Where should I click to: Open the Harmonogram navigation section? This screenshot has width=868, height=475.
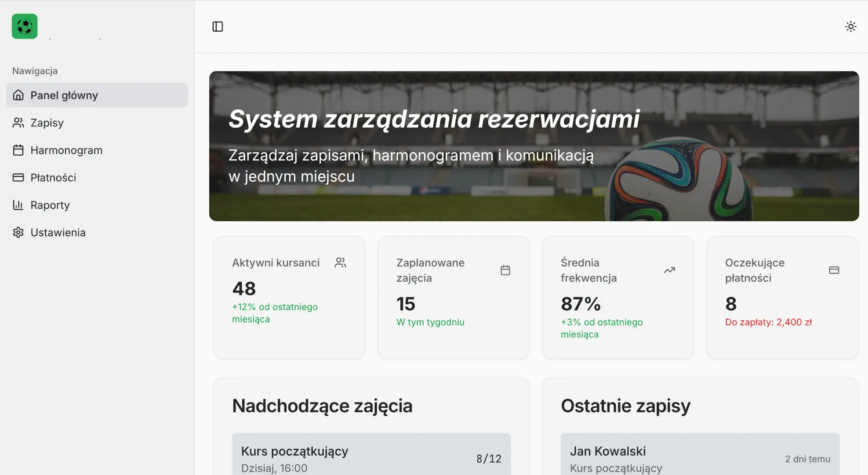(66, 150)
